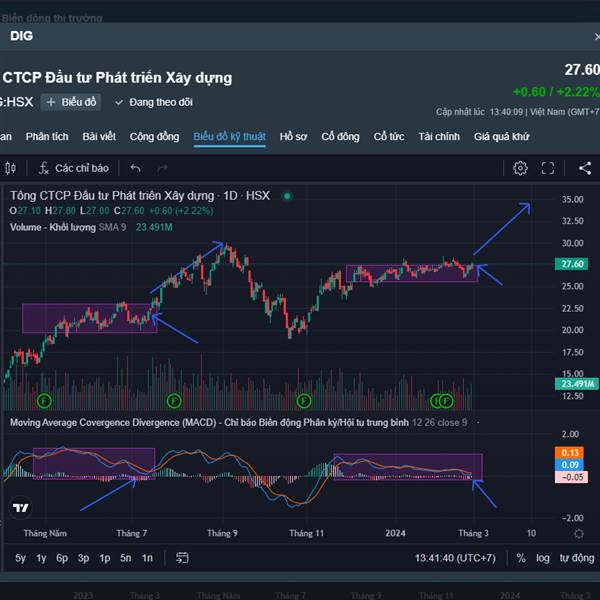Set chart range to 3p

click(x=83, y=558)
